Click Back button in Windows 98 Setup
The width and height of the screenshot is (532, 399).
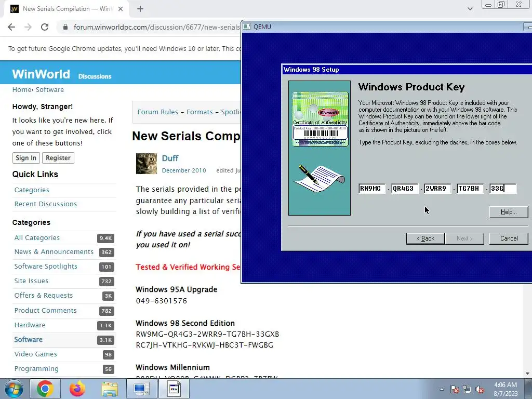point(425,238)
